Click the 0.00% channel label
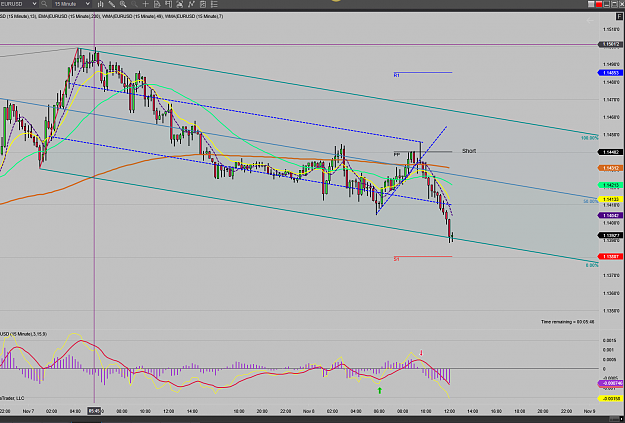Viewport: 625px width, 423px height. pyautogui.click(x=592, y=265)
